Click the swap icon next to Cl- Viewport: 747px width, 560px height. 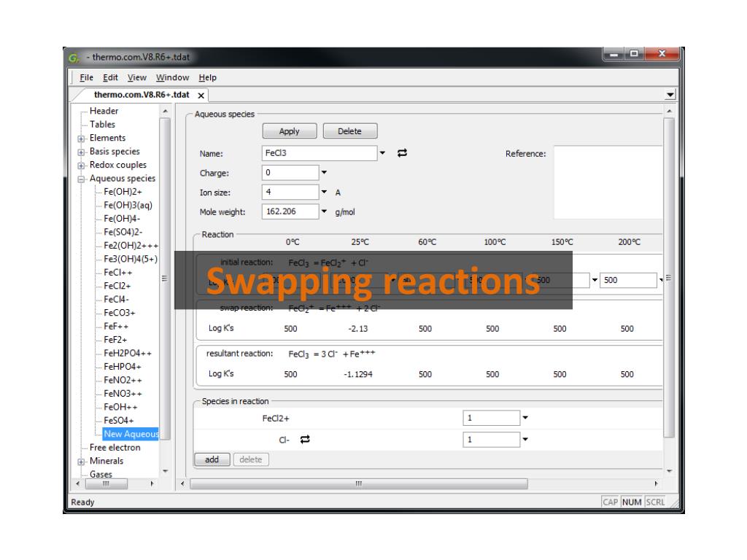pyautogui.click(x=305, y=439)
